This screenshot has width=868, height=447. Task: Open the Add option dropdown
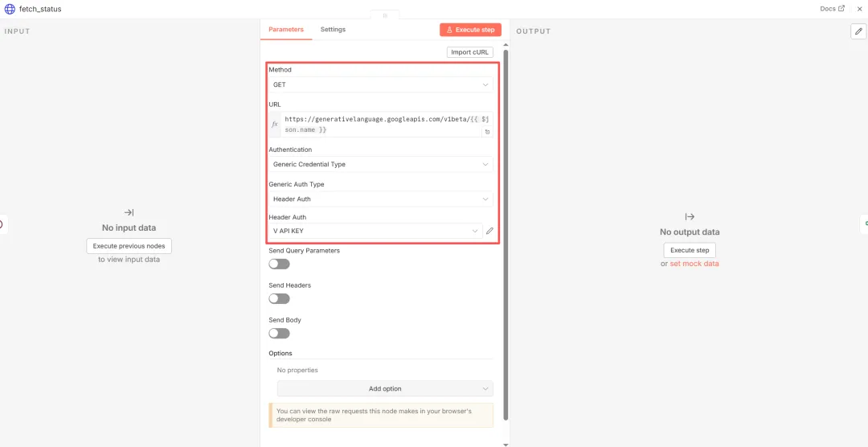(385, 389)
